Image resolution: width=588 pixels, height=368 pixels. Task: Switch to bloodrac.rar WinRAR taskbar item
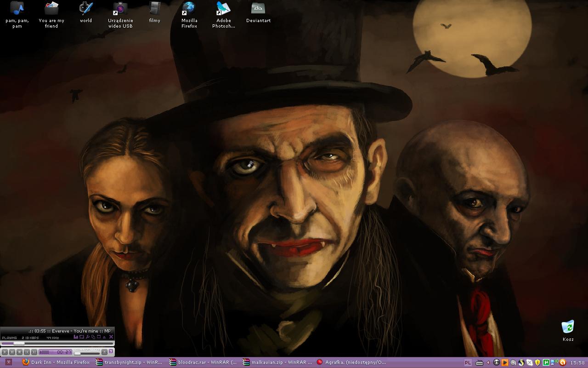tap(203, 362)
